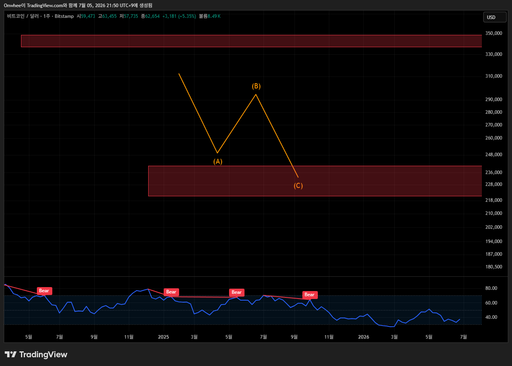The width and height of the screenshot is (512, 366).
Task: Click the rightmost Bear divergence label
Action: (x=310, y=295)
